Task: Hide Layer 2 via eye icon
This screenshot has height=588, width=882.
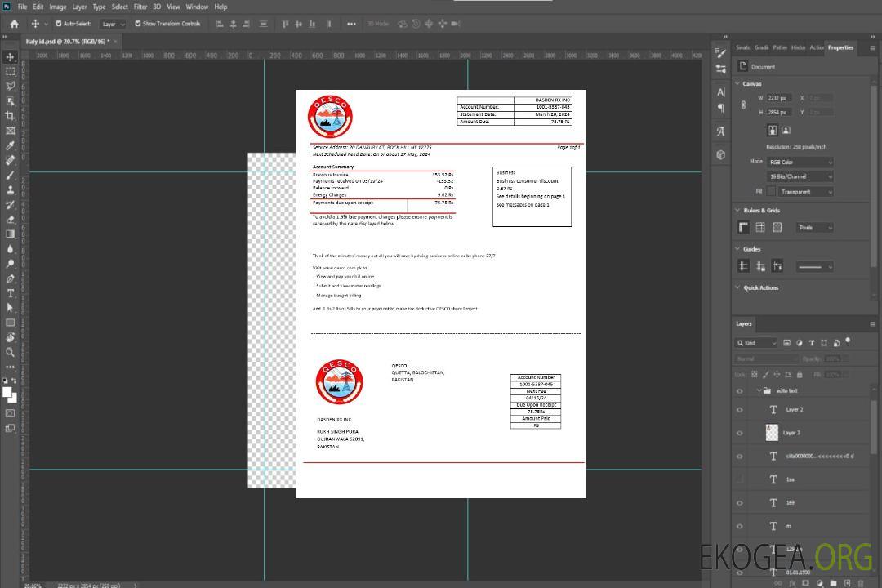Action: click(740, 410)
